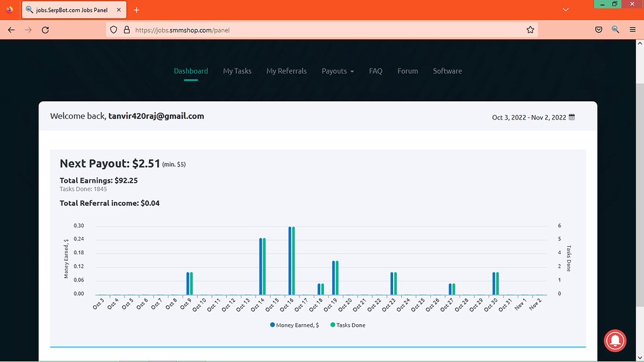The width and height of the screenshot is (644, 362).
Task: Click the browser address bar URL field
Action: (x=314, y=30)
